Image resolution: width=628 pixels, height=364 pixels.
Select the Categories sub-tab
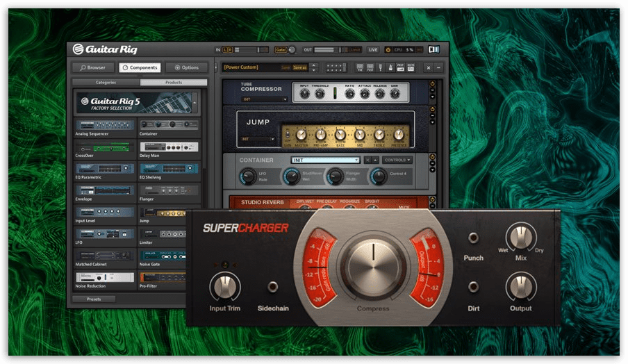106,82
